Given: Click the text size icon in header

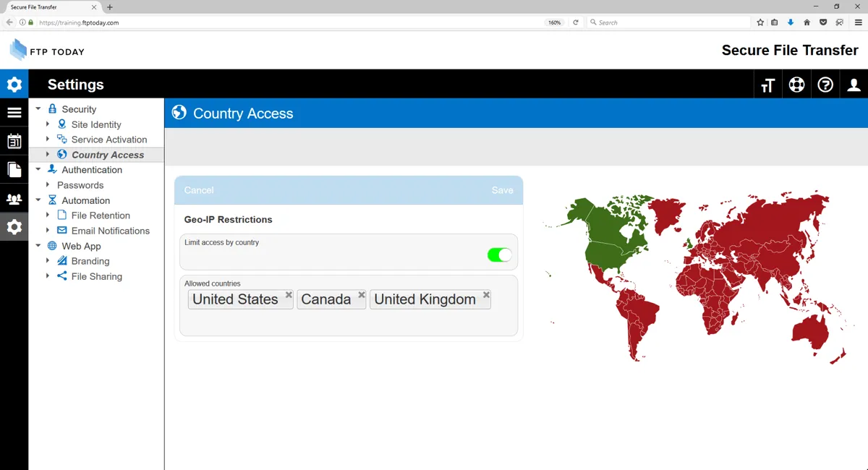Looking at the screenshot, I should tap(767, 85).
